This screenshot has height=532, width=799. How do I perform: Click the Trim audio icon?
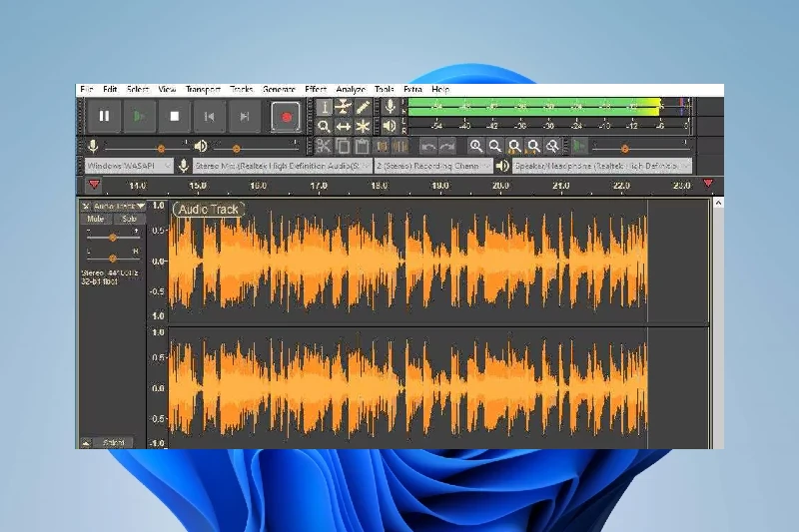[x=382, y=147]
